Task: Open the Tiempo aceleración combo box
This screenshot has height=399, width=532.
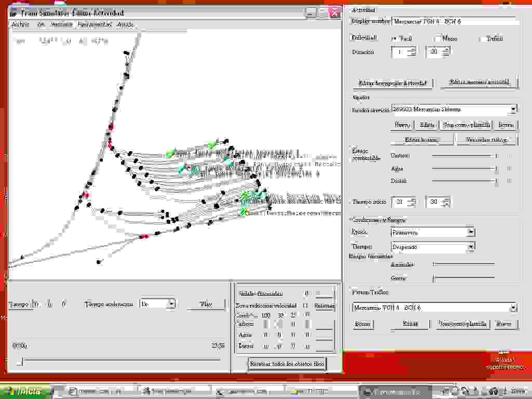Action: coord(171,304)
